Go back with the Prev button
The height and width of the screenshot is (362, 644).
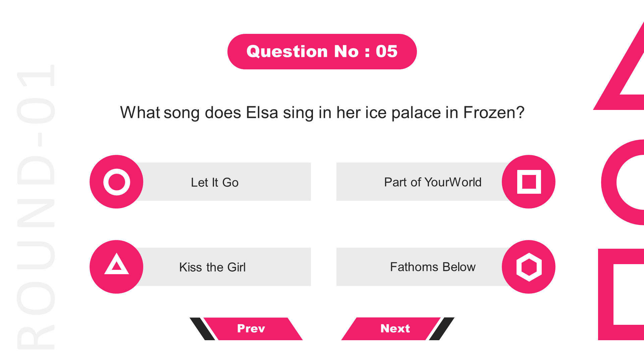(253, 329)
